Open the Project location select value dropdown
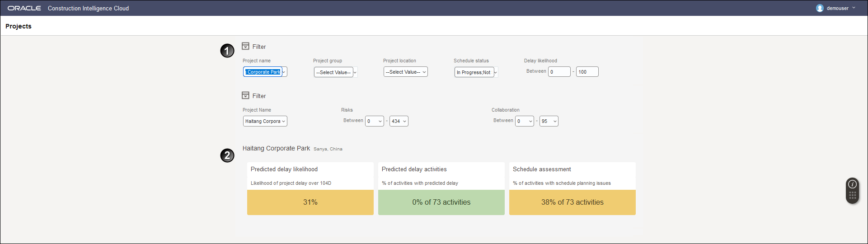The height and width of the screenshot is (244, 868). coord(406,72)
